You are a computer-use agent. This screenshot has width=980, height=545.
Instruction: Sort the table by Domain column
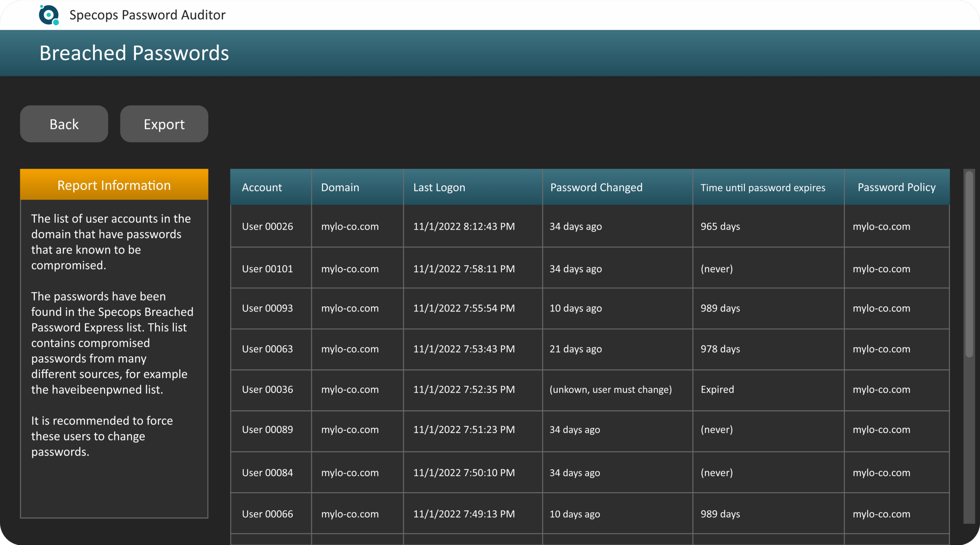tap(340, 187)
